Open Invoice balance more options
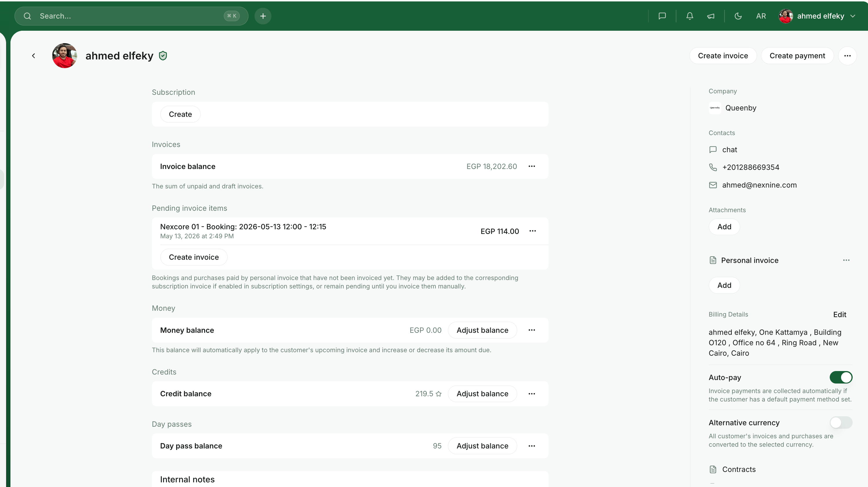Image resolution: width=868 pixels, height=487 pixels. [532, 166]
